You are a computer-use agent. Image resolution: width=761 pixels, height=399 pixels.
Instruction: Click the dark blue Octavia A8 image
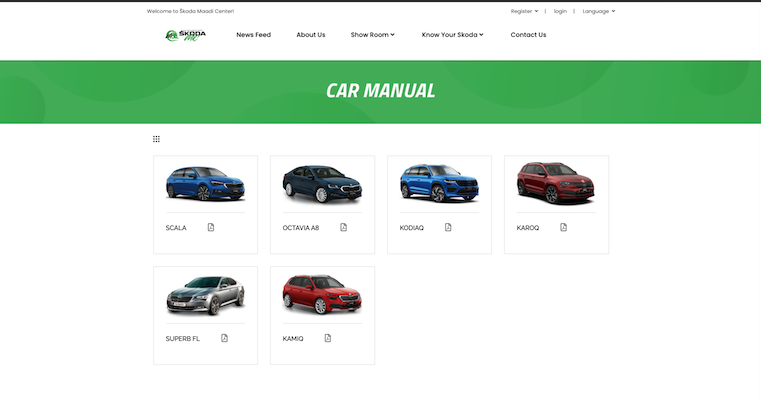[x=322, y=184]
